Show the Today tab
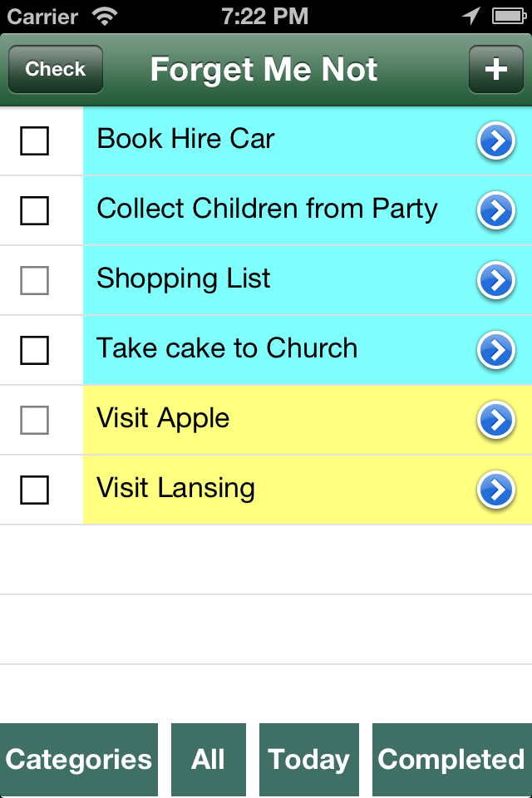This screenshot has width=532, height=798. (x=308, y=760)
